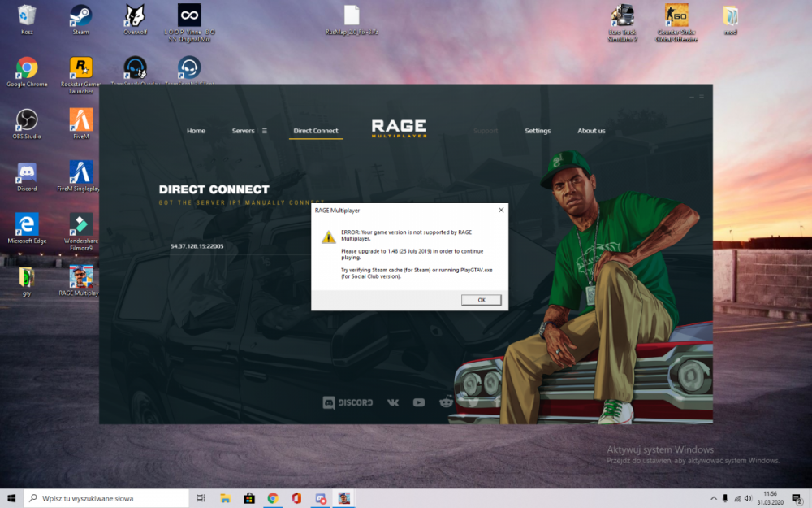The image size is (812, 508).
Task: Open the mod archive on desktop
Action: click(x=730, y=20)
